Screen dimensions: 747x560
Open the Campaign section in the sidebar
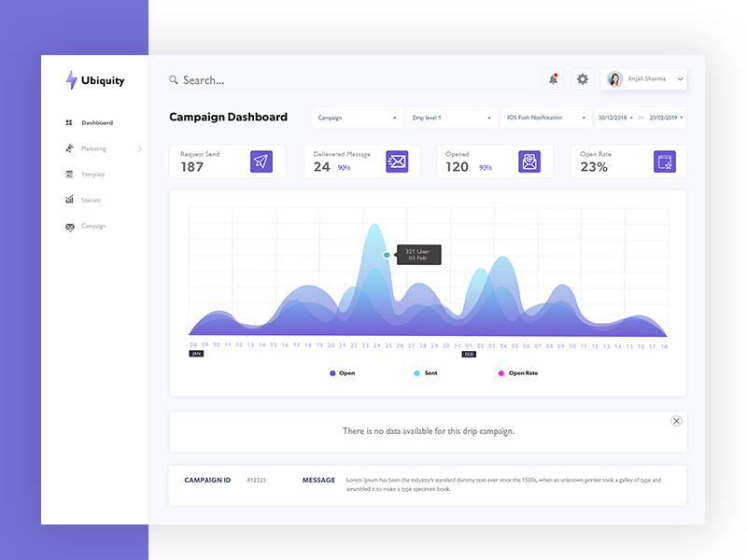[92, 226]
